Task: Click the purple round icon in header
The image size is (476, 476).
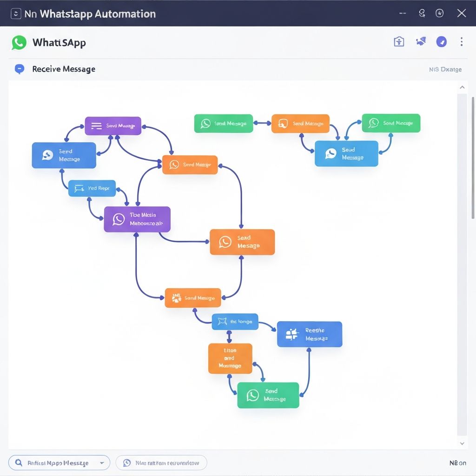Action: pos(441,42)
